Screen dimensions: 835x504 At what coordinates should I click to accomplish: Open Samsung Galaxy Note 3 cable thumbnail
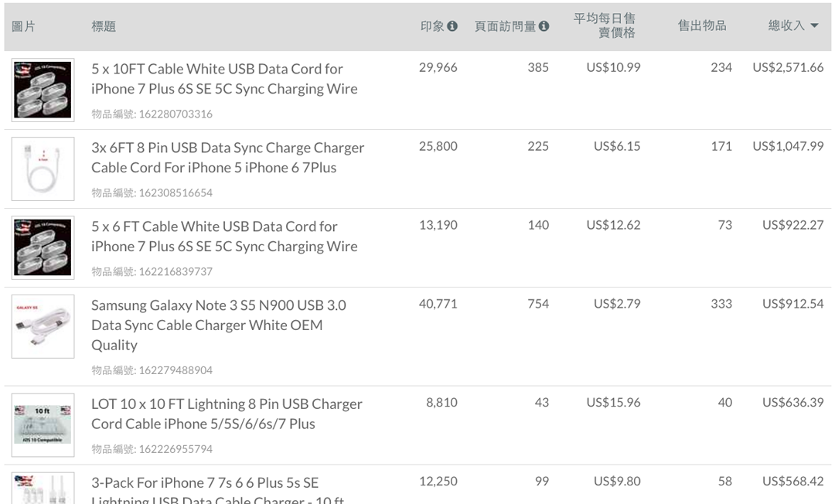pos(43,326)
